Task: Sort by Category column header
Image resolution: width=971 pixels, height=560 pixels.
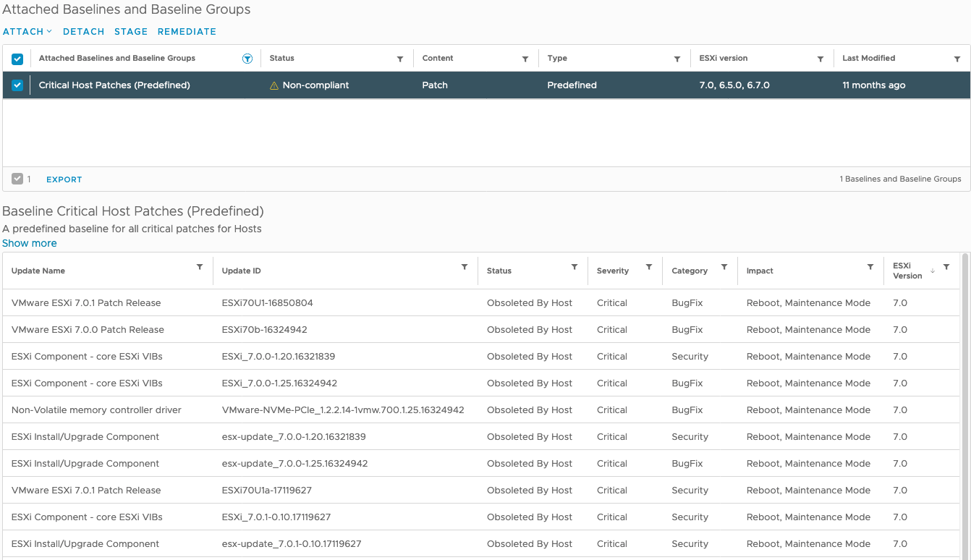Action: [690, 271]
